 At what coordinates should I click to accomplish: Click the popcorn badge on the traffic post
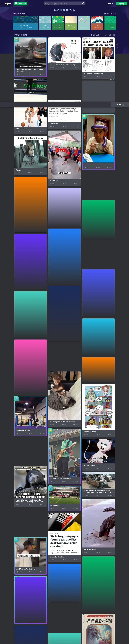[x=16, y=39]
